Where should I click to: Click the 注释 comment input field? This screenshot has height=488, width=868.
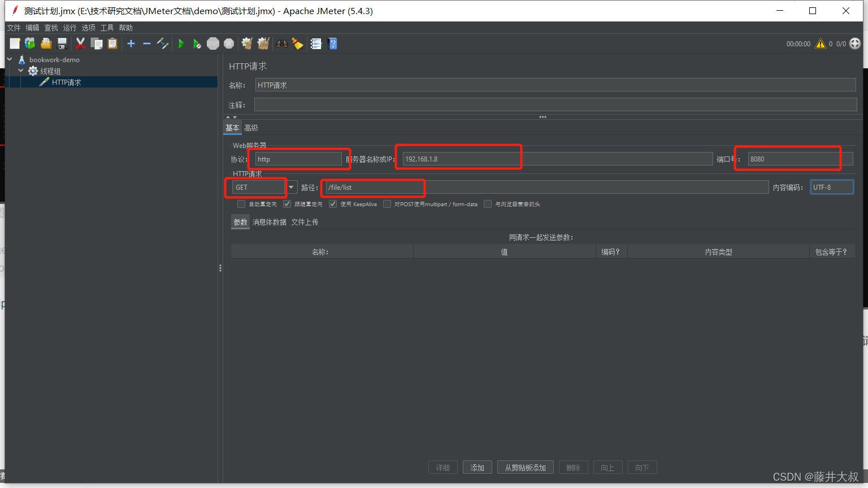click(x=555, y=104)
